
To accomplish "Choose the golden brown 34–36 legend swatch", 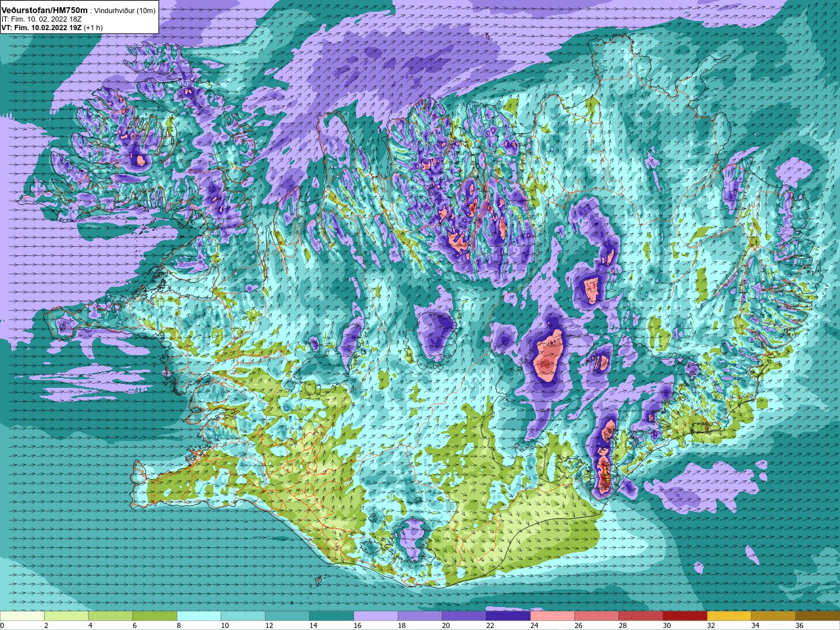I will pos(773,616).
